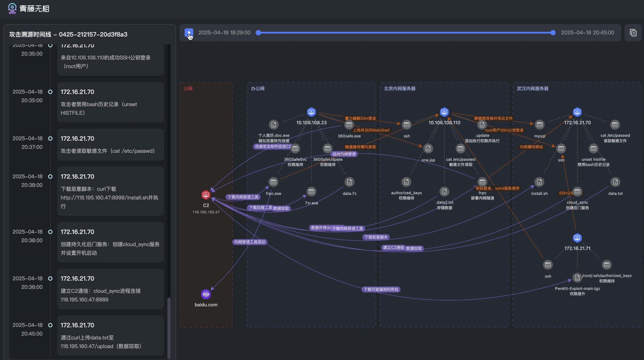Open the 下载恶意脚本 install.sh event card
Viewport: 644px width, 360px height.
click(111, 191)
